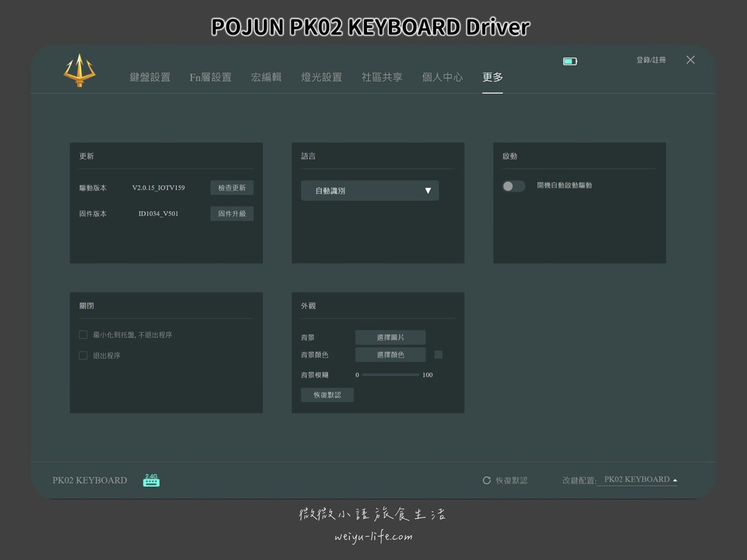Go to the 燈光設置 tab

(x=321, y=77)
